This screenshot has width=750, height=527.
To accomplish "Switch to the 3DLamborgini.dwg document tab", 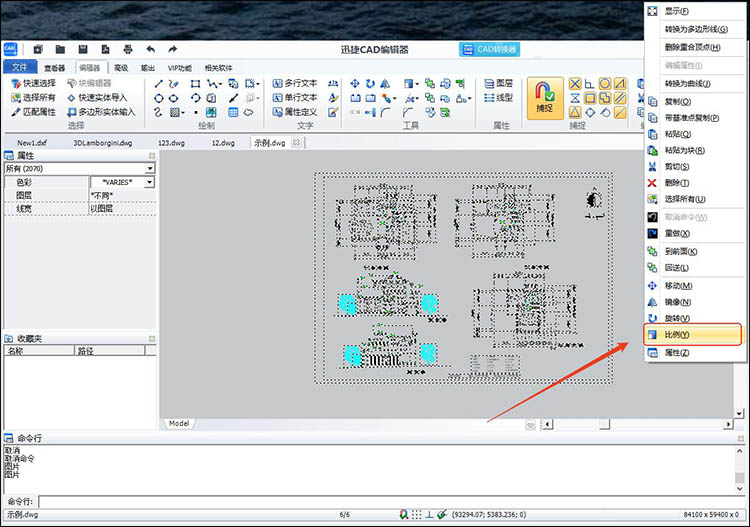I will tap(103, 143).
